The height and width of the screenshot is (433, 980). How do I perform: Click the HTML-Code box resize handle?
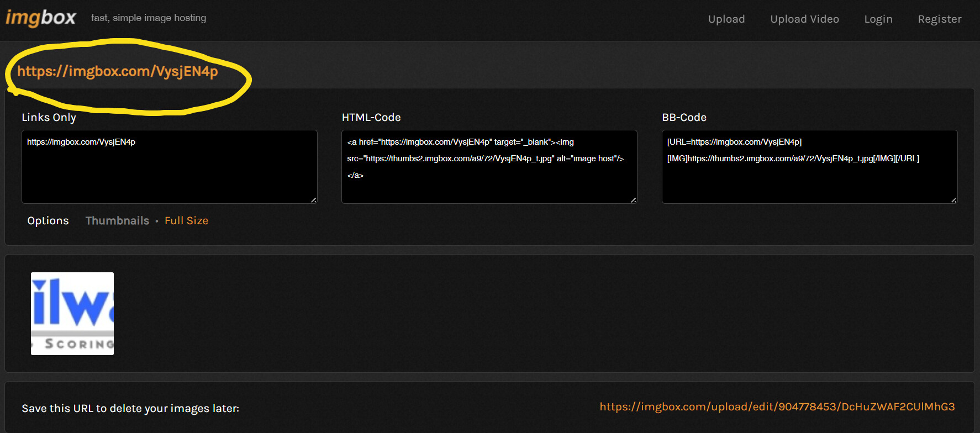(634, 200)
